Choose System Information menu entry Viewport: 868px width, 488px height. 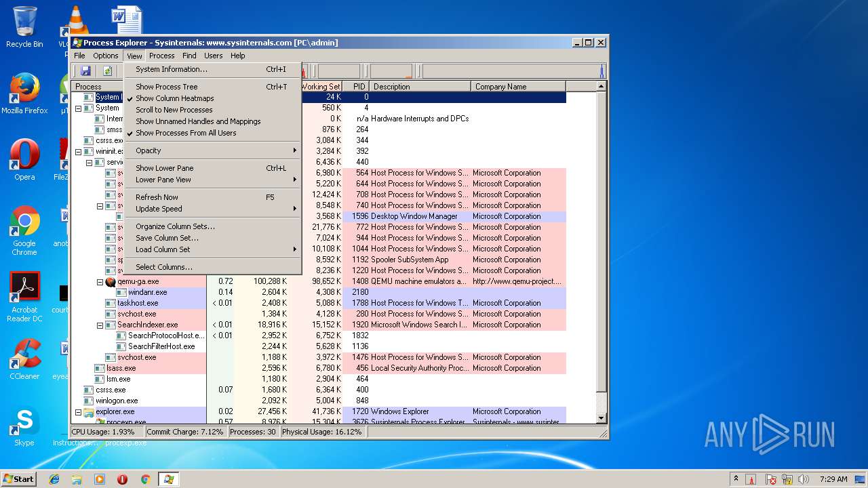pos(213,69)
